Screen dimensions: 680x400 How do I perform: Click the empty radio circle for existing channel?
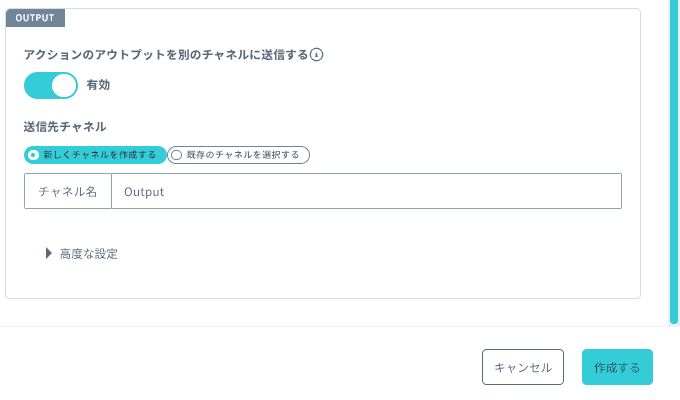click(x=176, y=155)
